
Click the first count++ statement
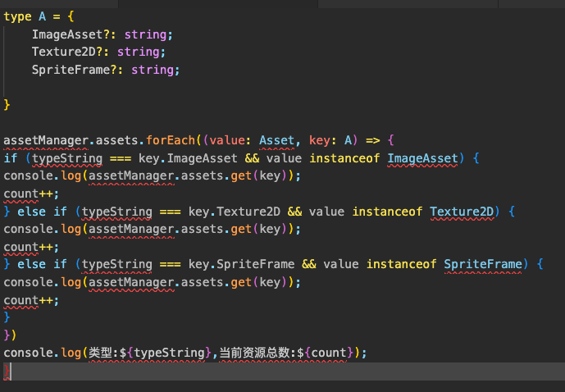[x=21, y=194]
